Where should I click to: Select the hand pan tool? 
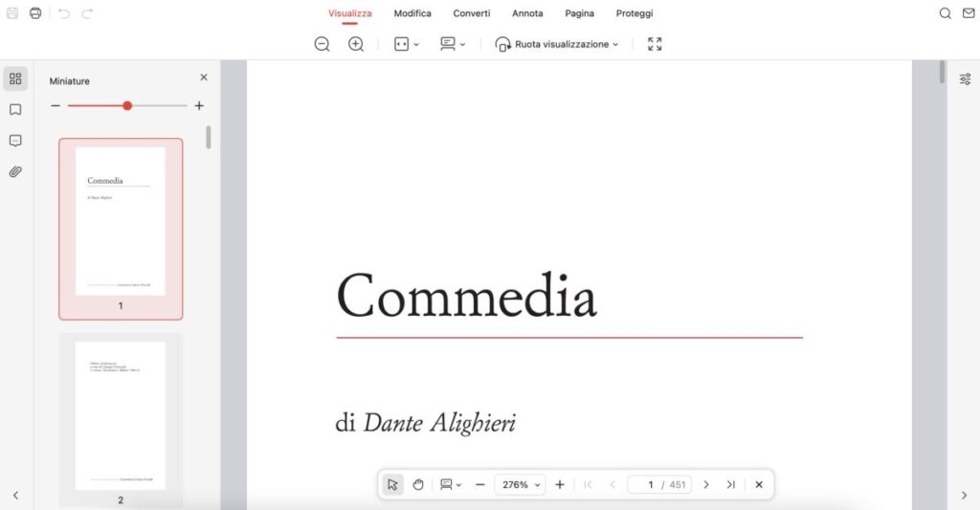[x=418, y=484]
